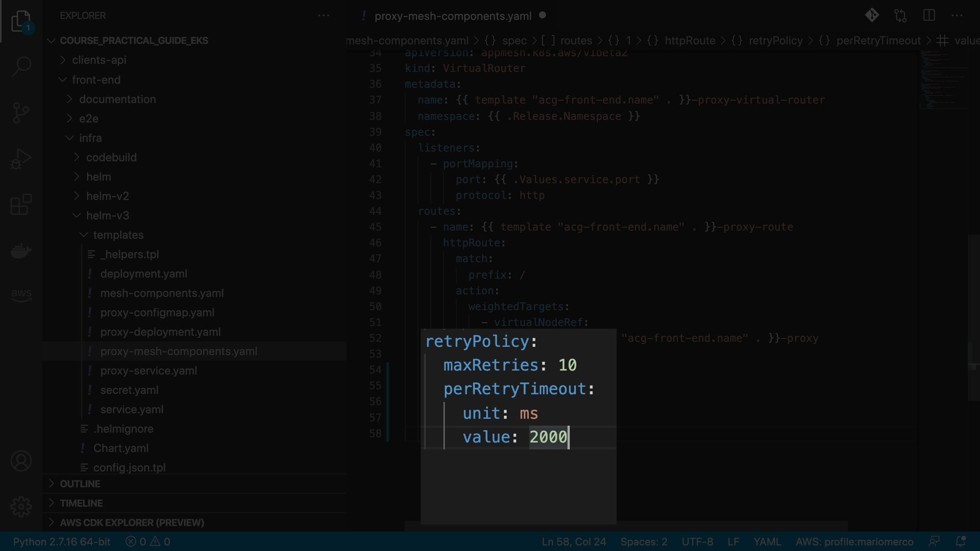Collapse the helm-v3 folder
This screenshot has height=551, width=980.
(107, 216)
